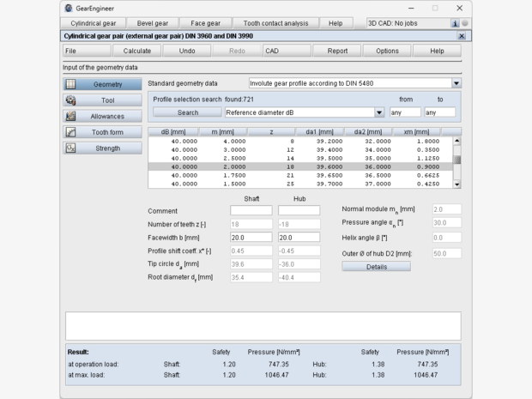Image resolution: width=532 pixels, height=399 pixels.
Task: Click the Allowances section icon
Action: click(x=71, y=116)
